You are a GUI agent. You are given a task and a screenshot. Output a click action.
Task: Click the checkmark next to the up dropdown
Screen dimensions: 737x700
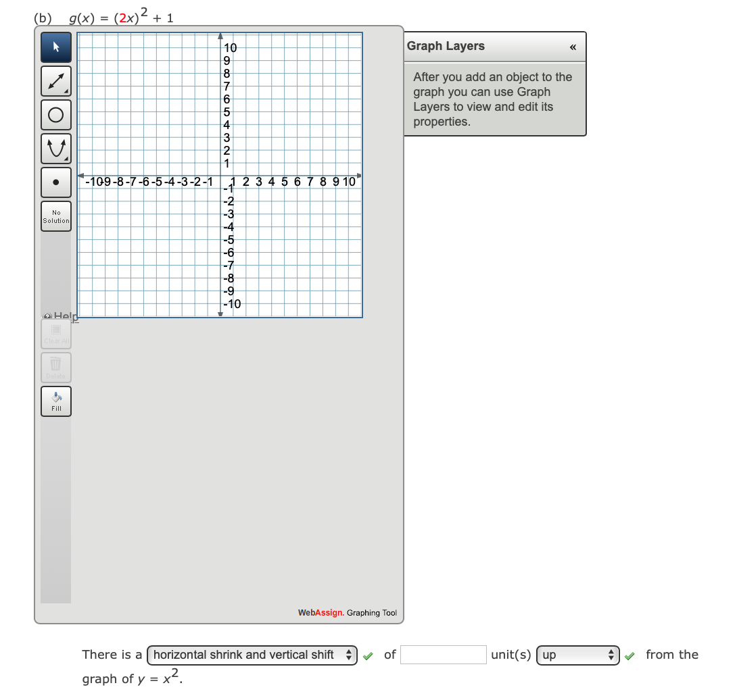[629, 655]
